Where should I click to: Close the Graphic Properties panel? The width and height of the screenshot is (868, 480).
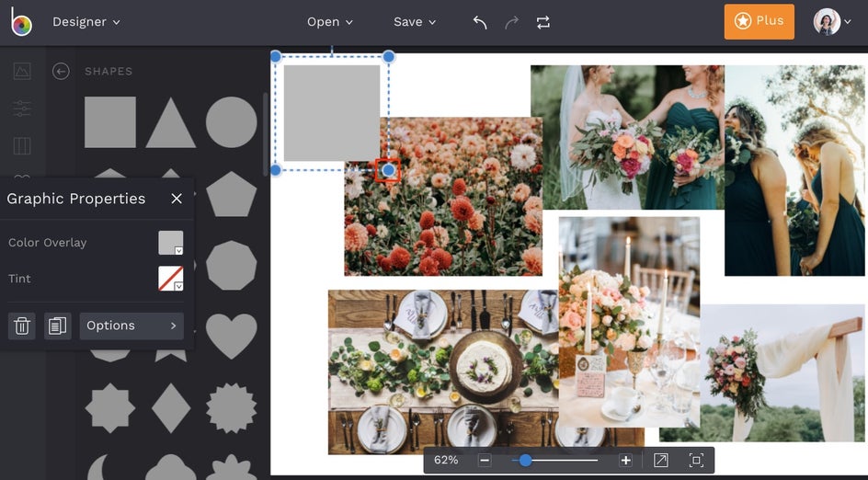point(177,199)
